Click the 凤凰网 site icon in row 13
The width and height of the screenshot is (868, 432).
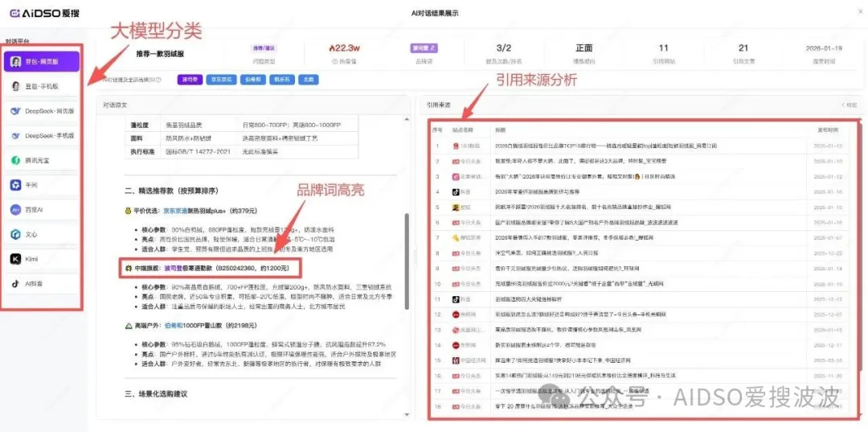(457, 330)
